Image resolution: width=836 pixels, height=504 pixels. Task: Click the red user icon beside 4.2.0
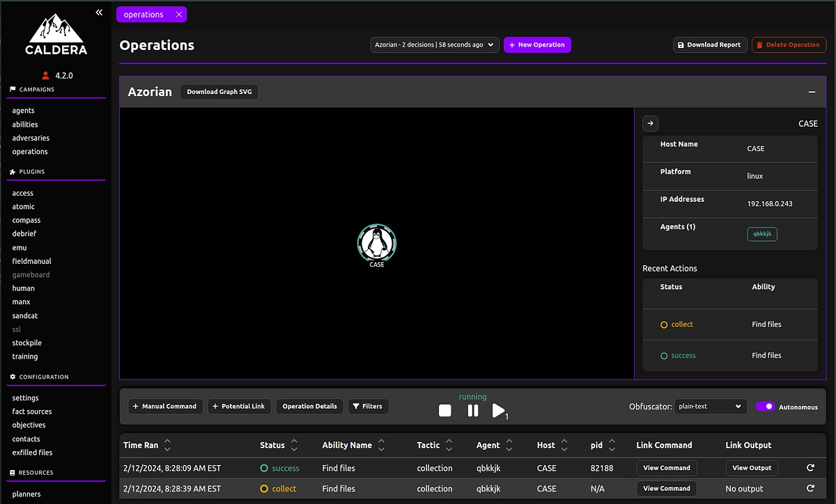point(46,75)
